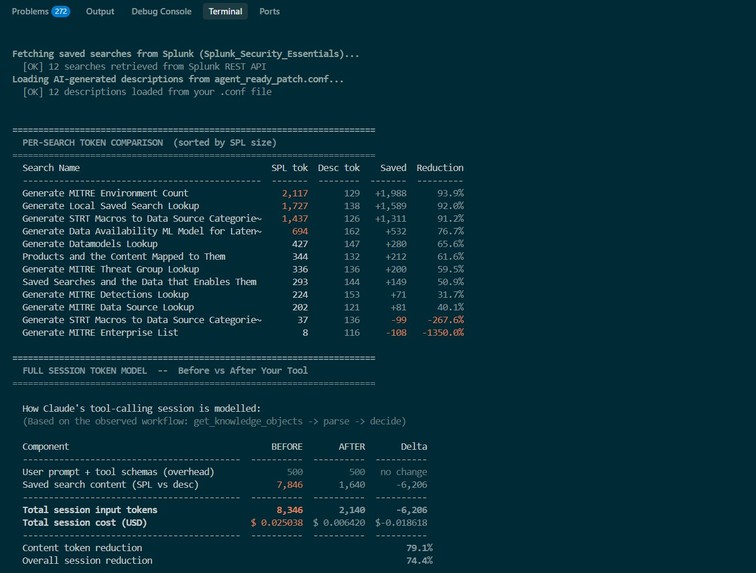Click the -99 saved value
Viewport: 756px width, 573px height.
tap(399, 320)
